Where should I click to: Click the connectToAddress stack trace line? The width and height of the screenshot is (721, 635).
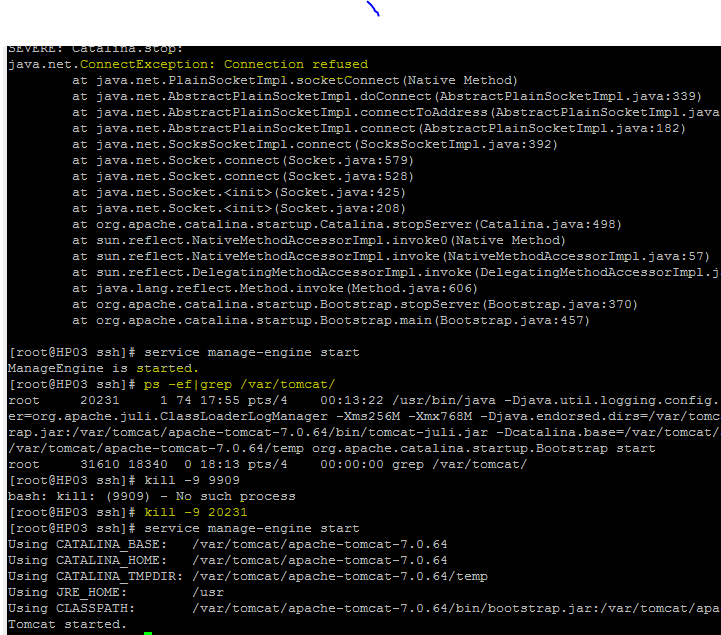pyautogui.click(x=396, y=113)
